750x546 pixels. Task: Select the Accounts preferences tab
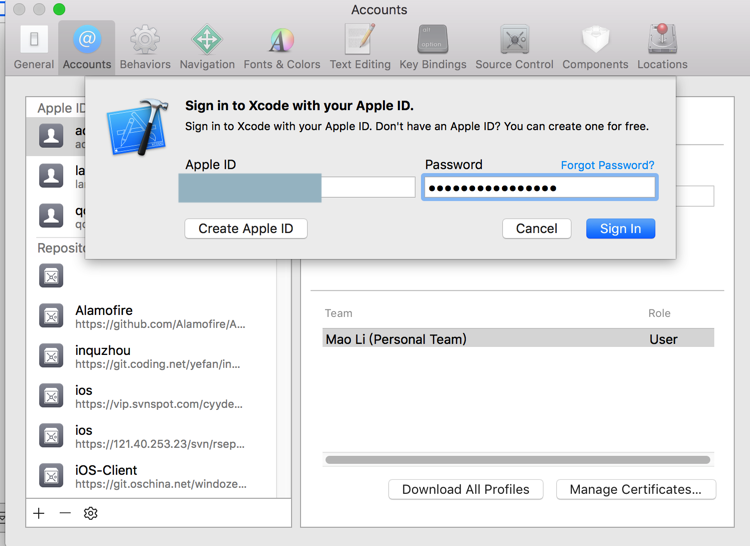87,48
